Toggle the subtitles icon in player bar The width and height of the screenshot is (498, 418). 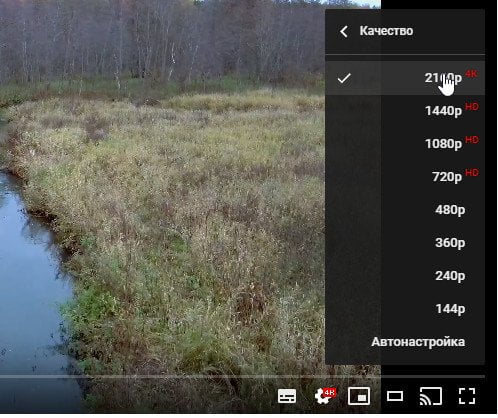pyautogui.click(x=287, y=396)
